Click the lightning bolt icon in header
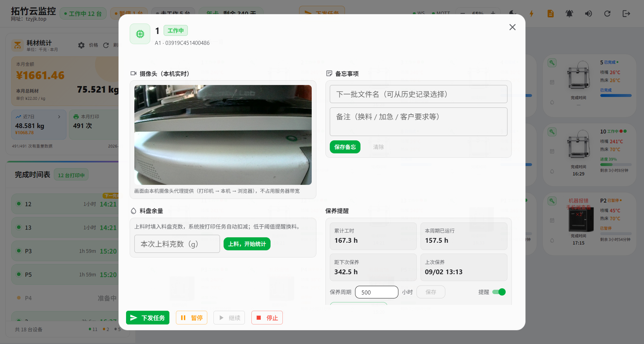This screenshot has height=344, width=644. tap(531, 14)
